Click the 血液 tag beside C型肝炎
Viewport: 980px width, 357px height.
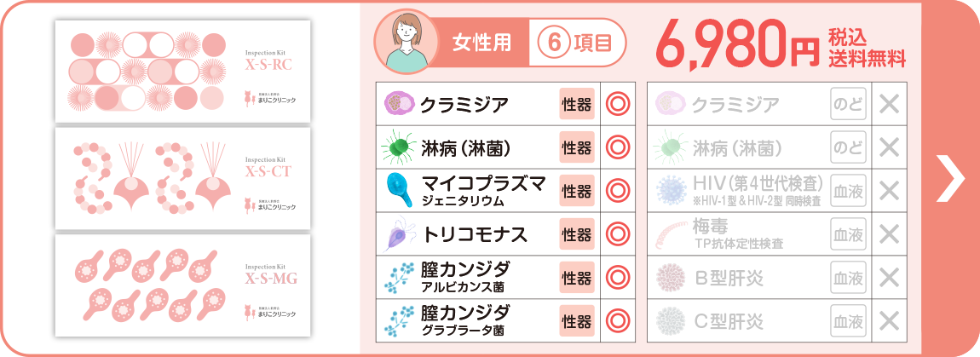point(848,320)
